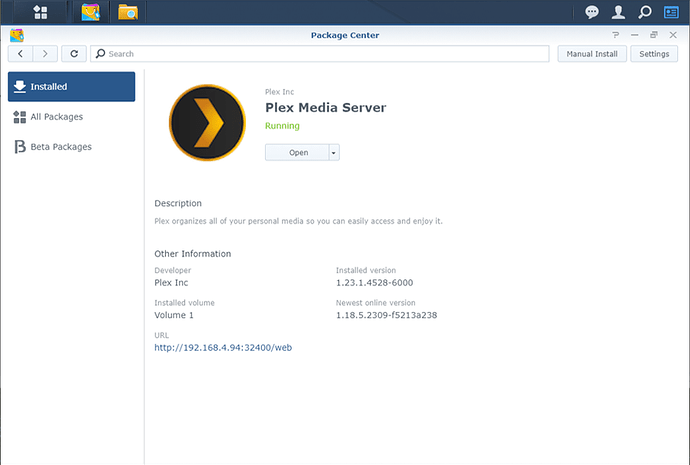Click Plex Inc label above title
The width and height of the screenshot is (690, 465).
pyautogui.click(x=279, y=92)
